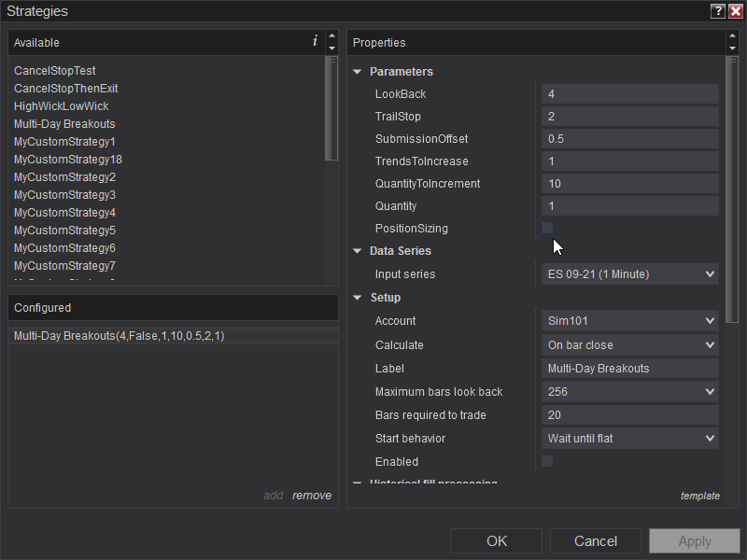Click the TrailStop value field
747x560 pixels.
[629, 116]
